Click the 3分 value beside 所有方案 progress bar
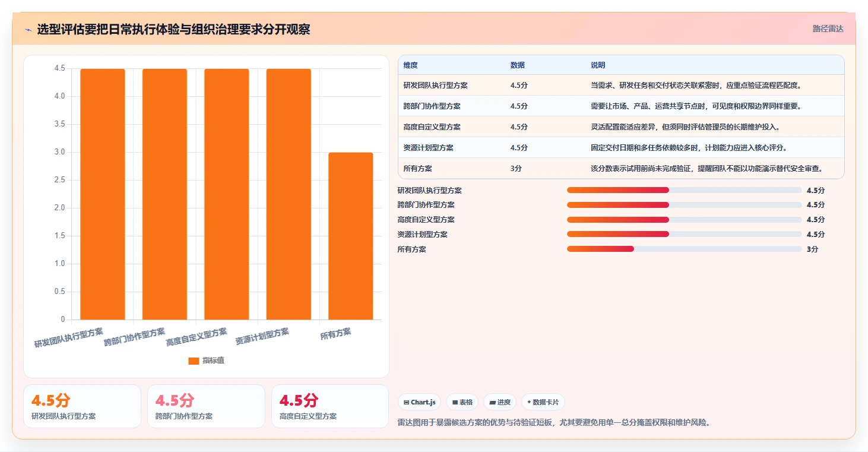868x452 pixels. coord(812,249)
